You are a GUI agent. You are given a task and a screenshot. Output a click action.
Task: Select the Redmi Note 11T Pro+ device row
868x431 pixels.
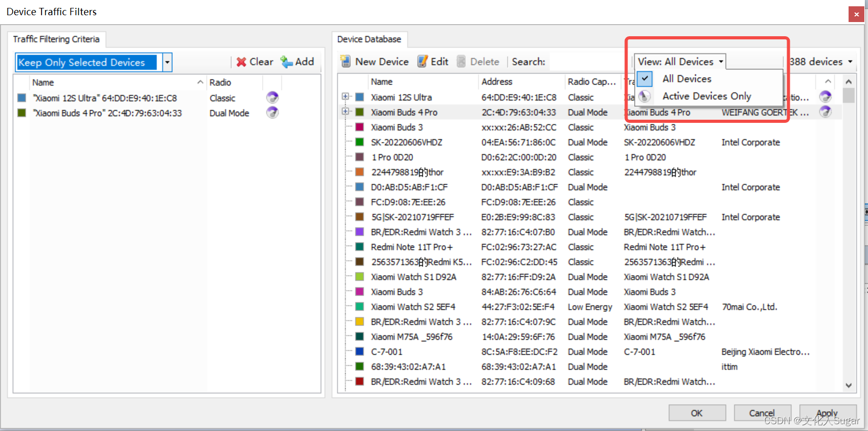591,247
